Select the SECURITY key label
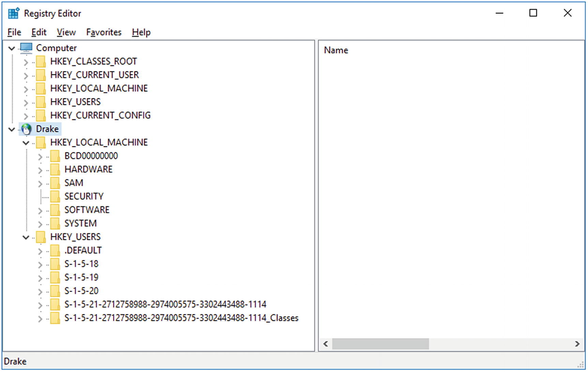Viewport: 588px width, 372px height. point(84,196)
